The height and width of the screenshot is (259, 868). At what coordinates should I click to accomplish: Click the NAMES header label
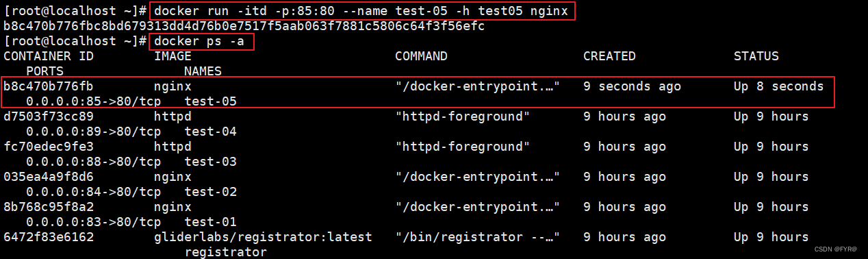click(x=203, y=71)
